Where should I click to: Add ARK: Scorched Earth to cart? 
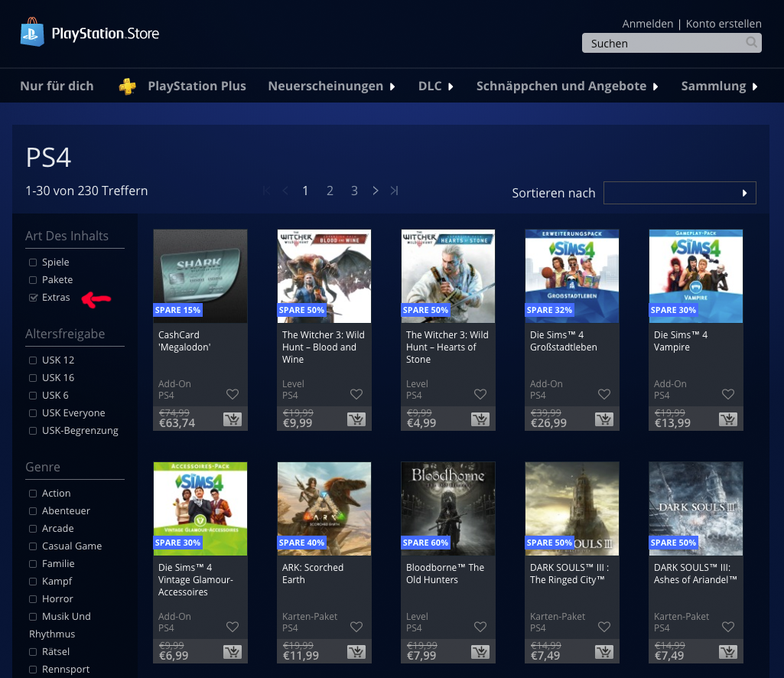[x=356, y=652]
